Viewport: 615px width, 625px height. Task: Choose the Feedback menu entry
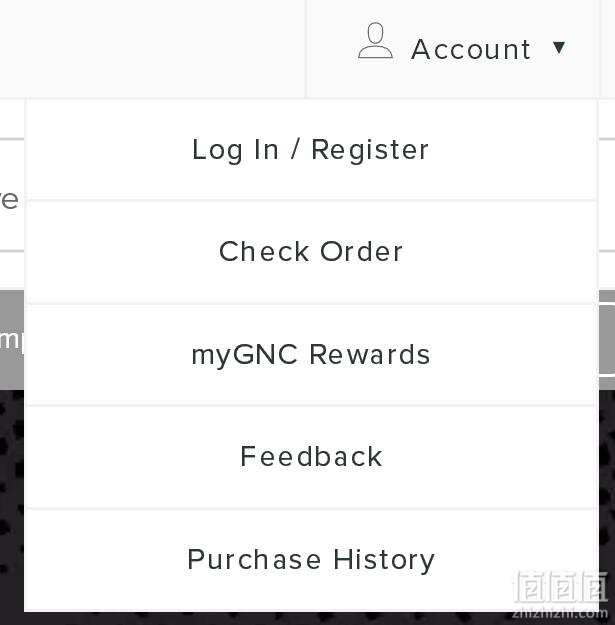[x=310, y=457]
